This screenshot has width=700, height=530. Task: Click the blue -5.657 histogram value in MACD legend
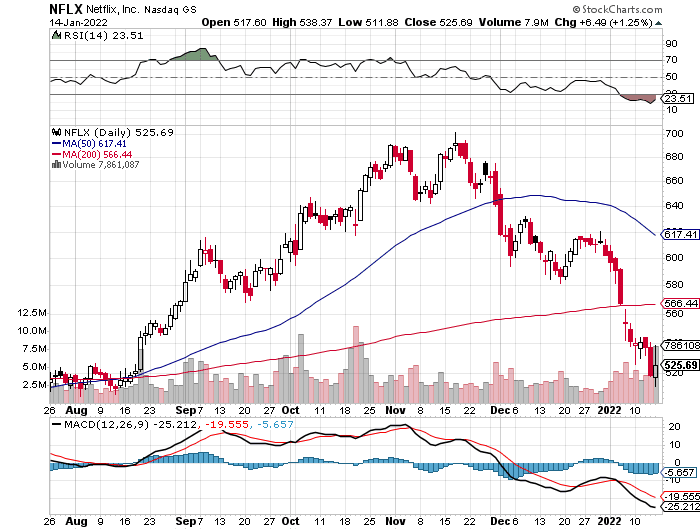[x=275, y=425]
